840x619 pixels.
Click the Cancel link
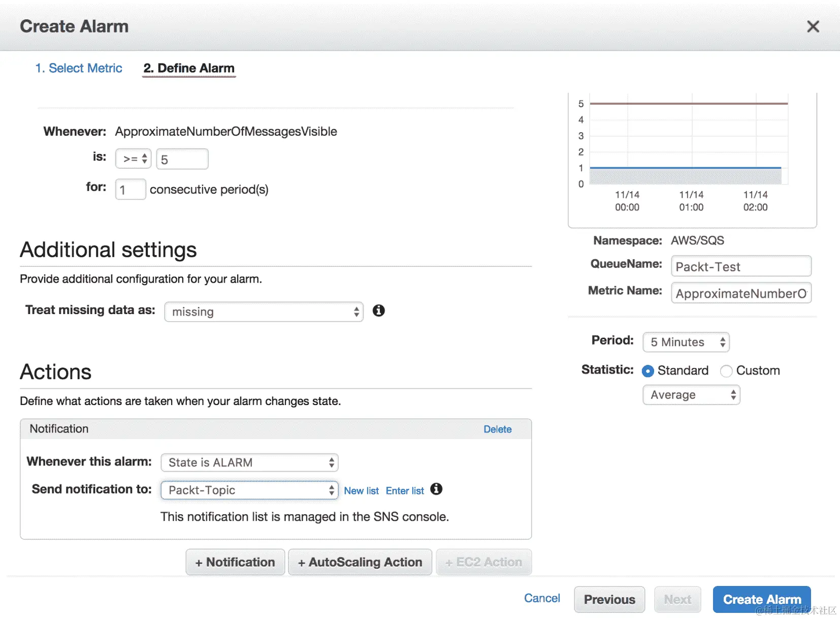point(542,598)
